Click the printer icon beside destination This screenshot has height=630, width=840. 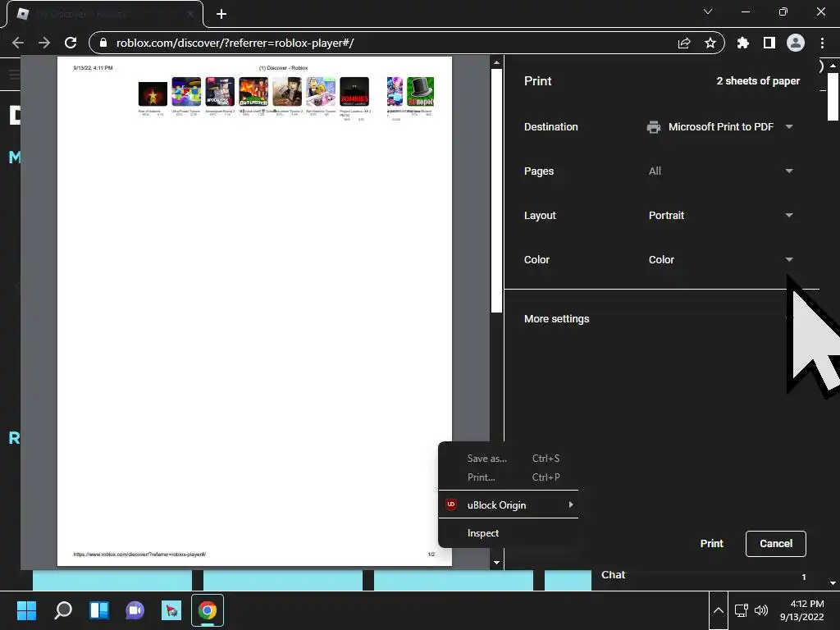point(654,127)
